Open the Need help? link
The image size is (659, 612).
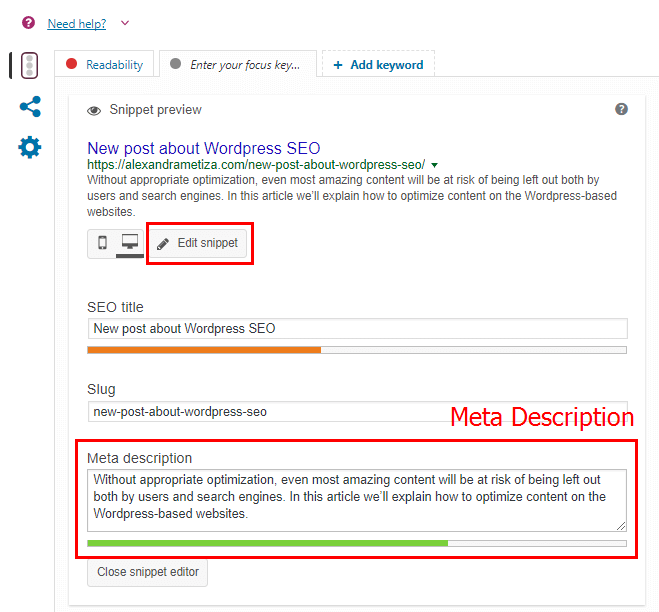pyautogui.click(x=77, y=24)
